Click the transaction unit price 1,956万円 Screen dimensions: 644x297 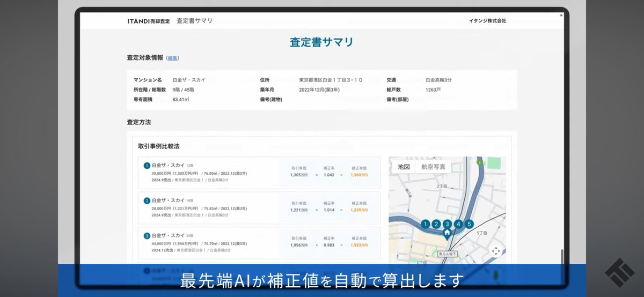[x=299, y=245]
